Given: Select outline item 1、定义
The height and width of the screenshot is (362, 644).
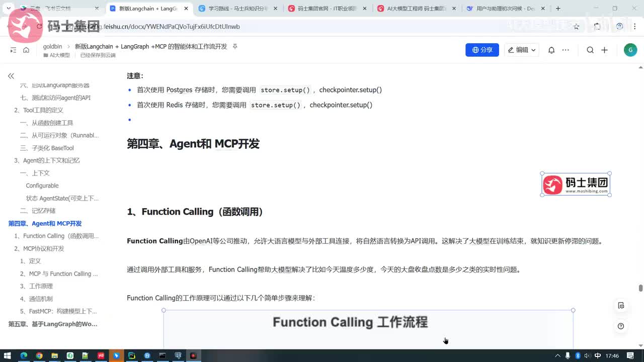Looking at the screenshot, I should click(x=30, y=261).
